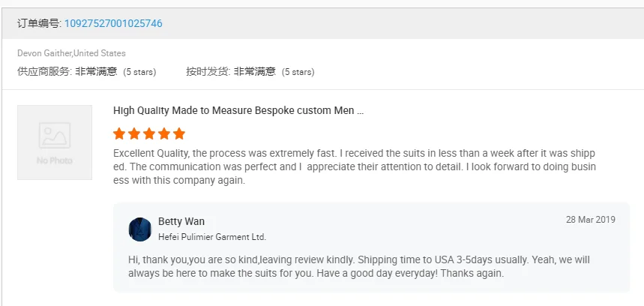This screenshot has height=306, width=644.
Task: Click Hefei Pulimier Garment Ltd. company name
Action: [x=212, y=237]
